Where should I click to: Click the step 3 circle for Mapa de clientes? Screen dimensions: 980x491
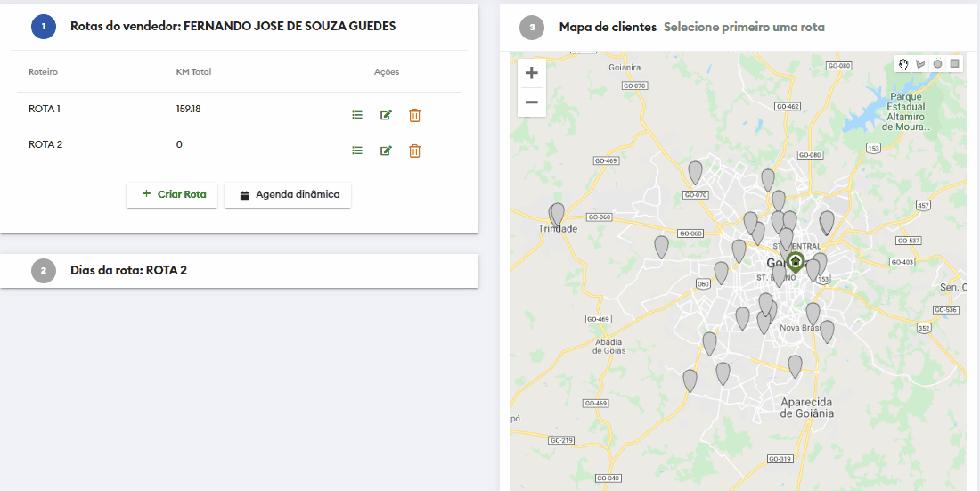coord(532,28)
